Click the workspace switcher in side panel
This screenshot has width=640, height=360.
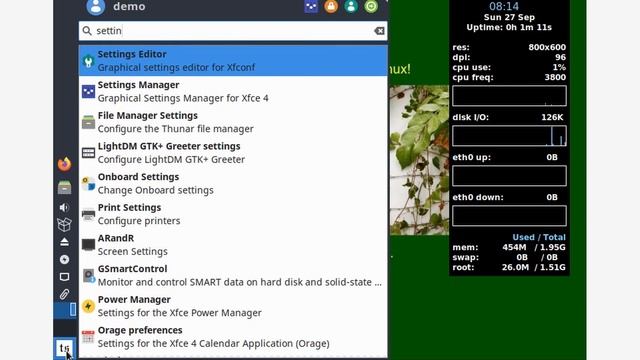pyautogui.click(x=65, y=310)
